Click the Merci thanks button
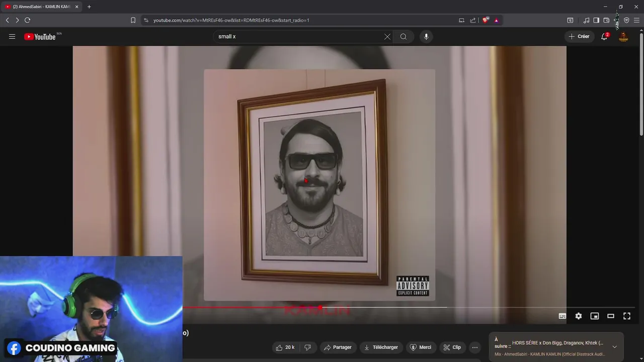 (x=421, y=347)
